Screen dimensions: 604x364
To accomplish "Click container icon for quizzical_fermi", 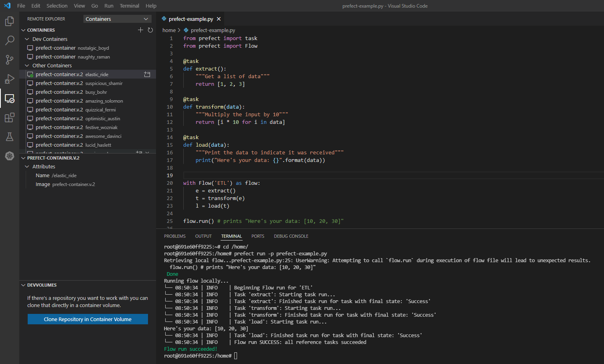I will tap(30, 109).
